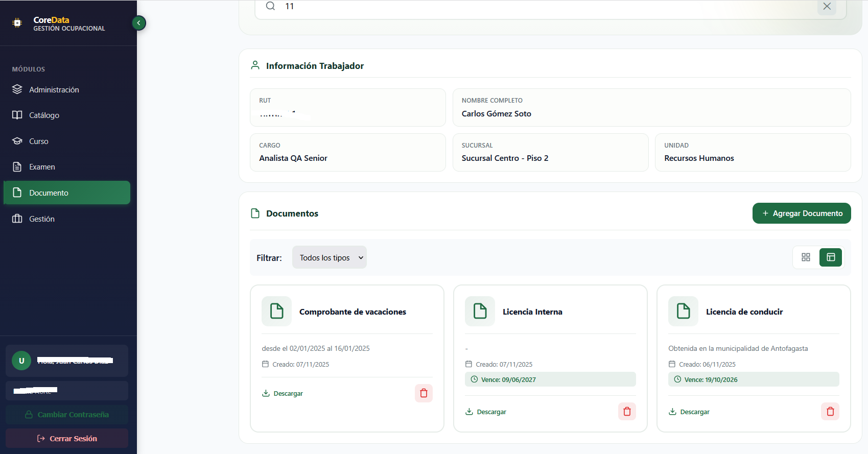Image resolution: width=868 pixels, height=454 pixels.
Task: Click trash icon on Licencia de conducir
Action: point(830,412)
